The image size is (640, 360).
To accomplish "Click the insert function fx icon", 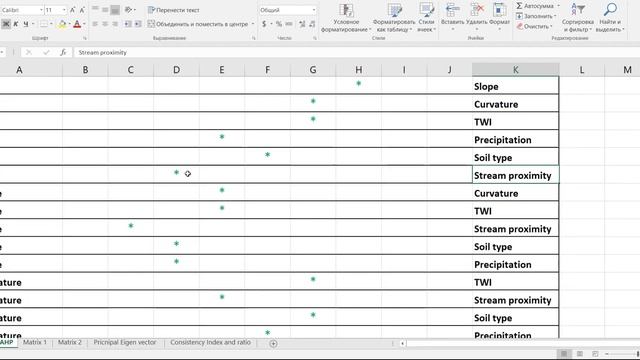I will point(63,52).
